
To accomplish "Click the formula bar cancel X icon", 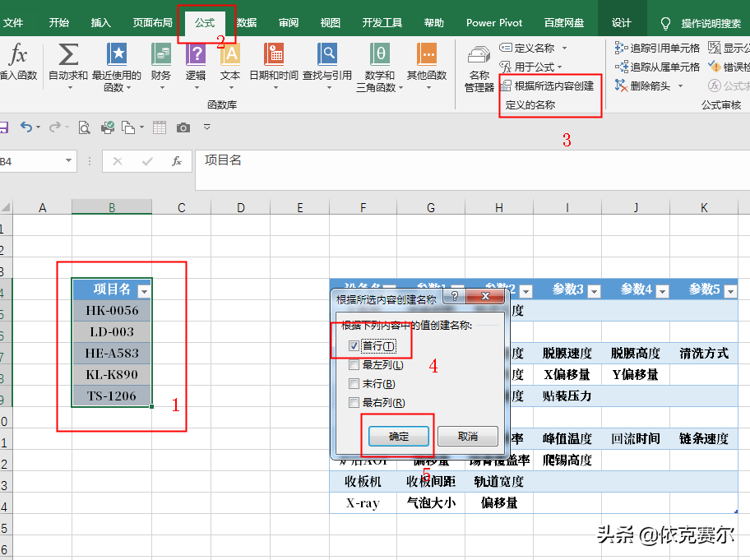I will pos(117,162).
